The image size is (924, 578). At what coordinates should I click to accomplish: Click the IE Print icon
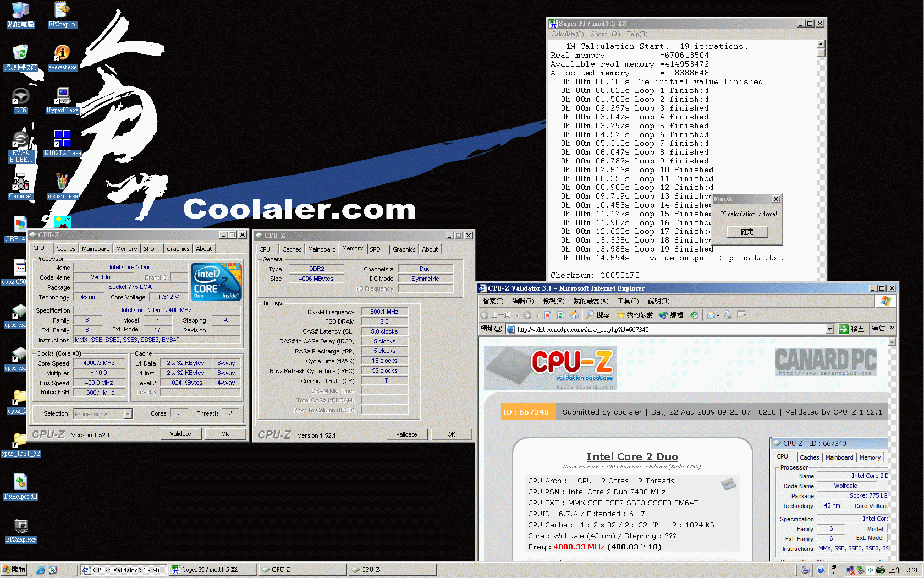pos(728,315)
